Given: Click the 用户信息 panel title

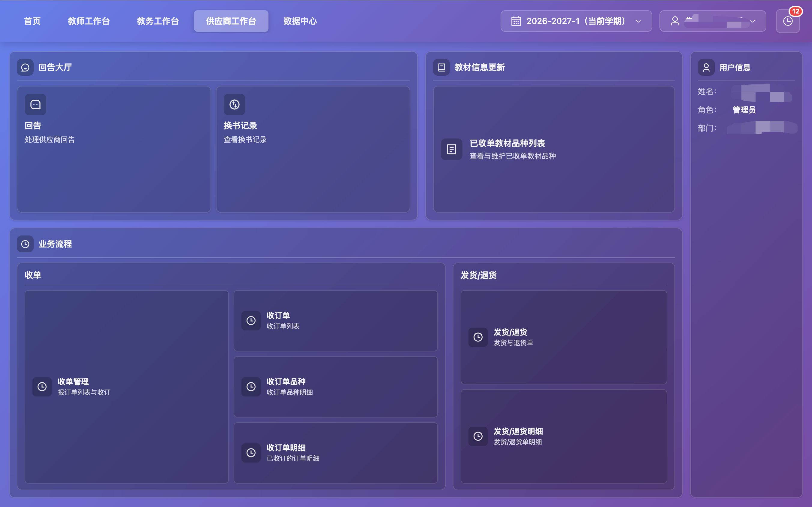Looking at the screenshot, I should point(735,67).
